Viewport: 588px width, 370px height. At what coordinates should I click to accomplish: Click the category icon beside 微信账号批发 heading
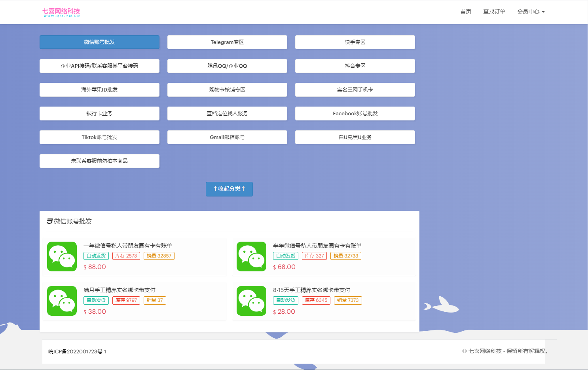click(x=49, y=221)
